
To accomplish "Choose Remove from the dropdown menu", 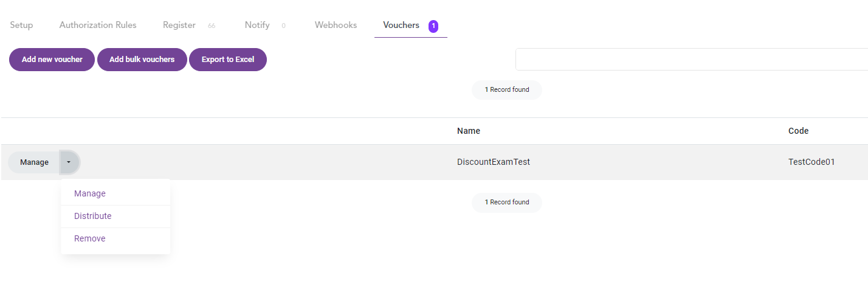I will pos(90,238).
